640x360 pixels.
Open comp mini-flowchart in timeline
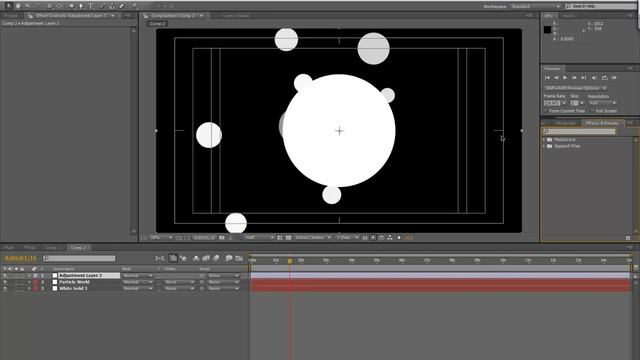coord(160,258)
